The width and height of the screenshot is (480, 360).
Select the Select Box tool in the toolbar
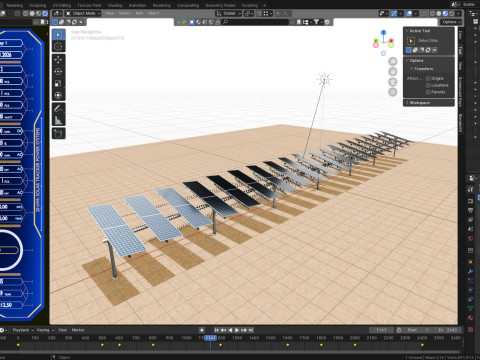(59, 35)
